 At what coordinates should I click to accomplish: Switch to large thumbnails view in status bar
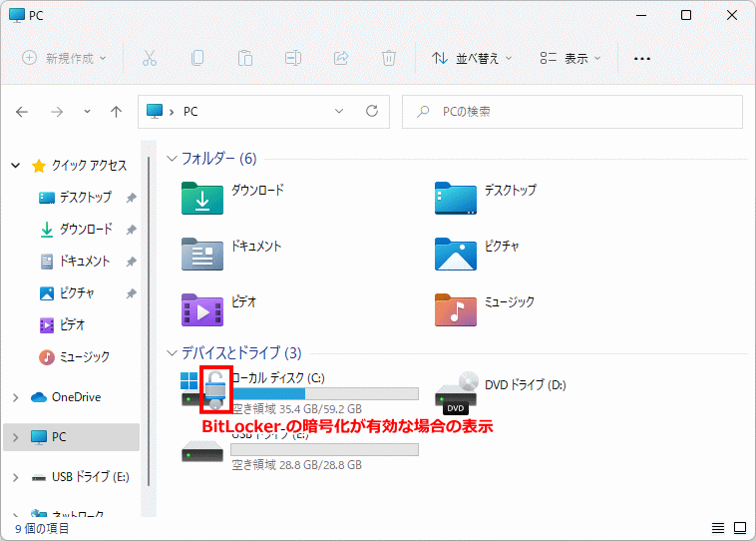(x=740, y=527)
